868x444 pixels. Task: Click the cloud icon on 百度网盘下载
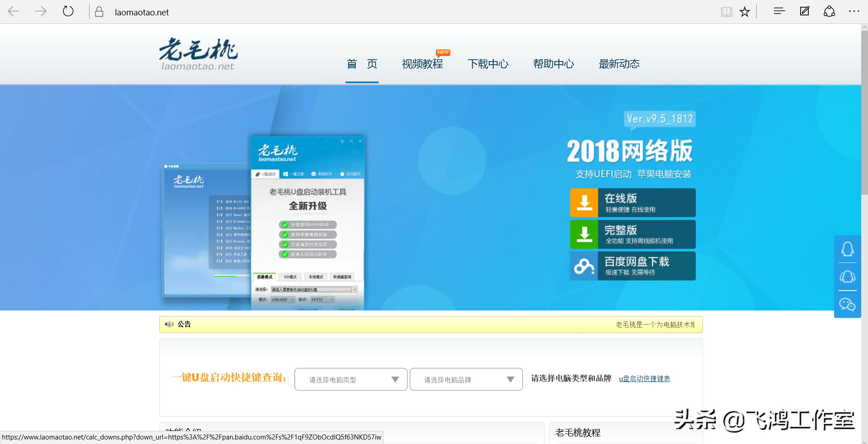tap(584, 266)
